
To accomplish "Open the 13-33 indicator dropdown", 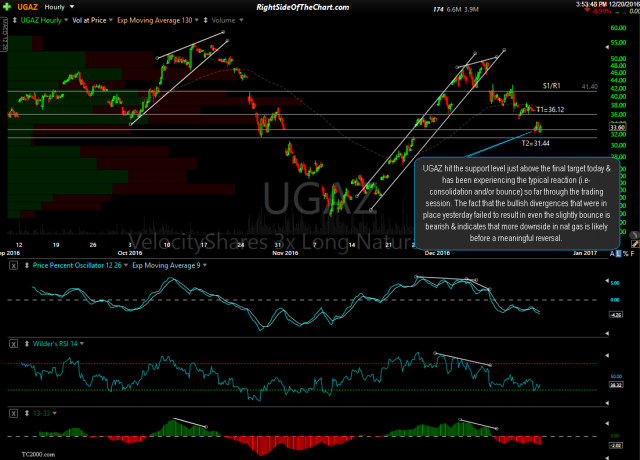I will pyautogui.click(x=54, y=413).
